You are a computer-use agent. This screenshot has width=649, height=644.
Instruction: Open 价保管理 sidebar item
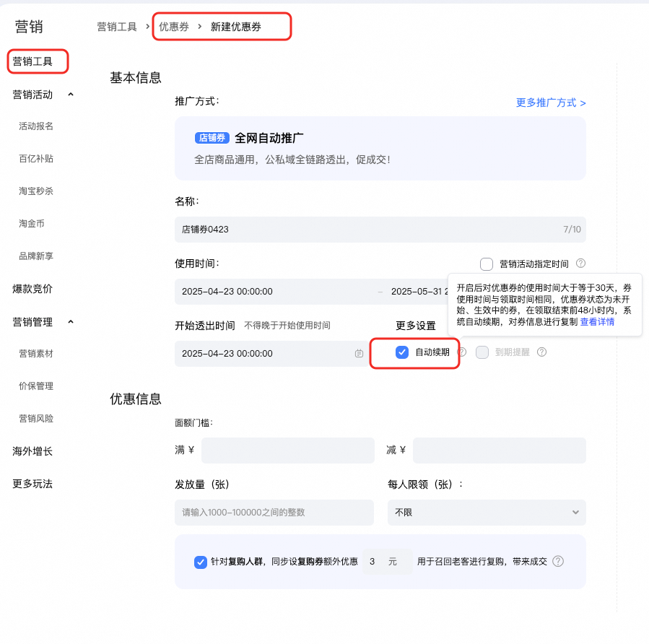click(x=36, y=386)
